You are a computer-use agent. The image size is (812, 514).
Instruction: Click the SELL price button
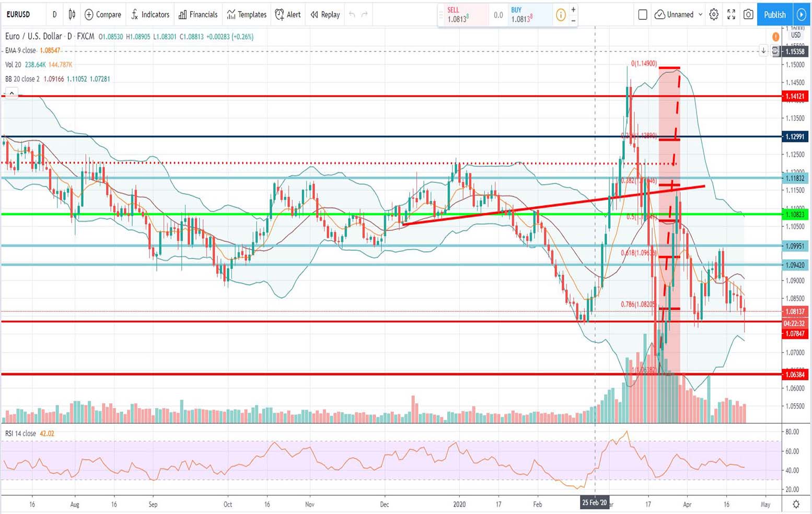click(462, 15)
